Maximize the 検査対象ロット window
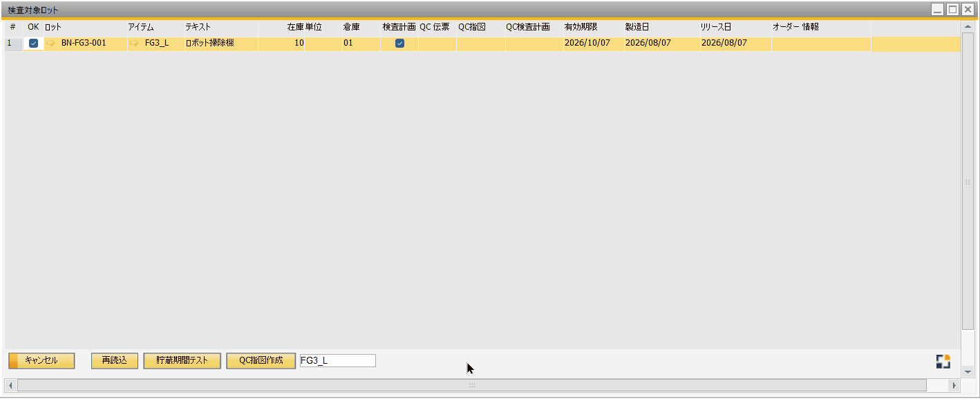 click(953, 10)
